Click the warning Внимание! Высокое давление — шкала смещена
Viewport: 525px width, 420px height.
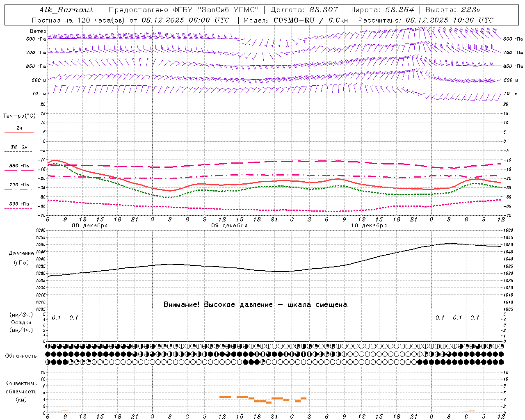256,305
